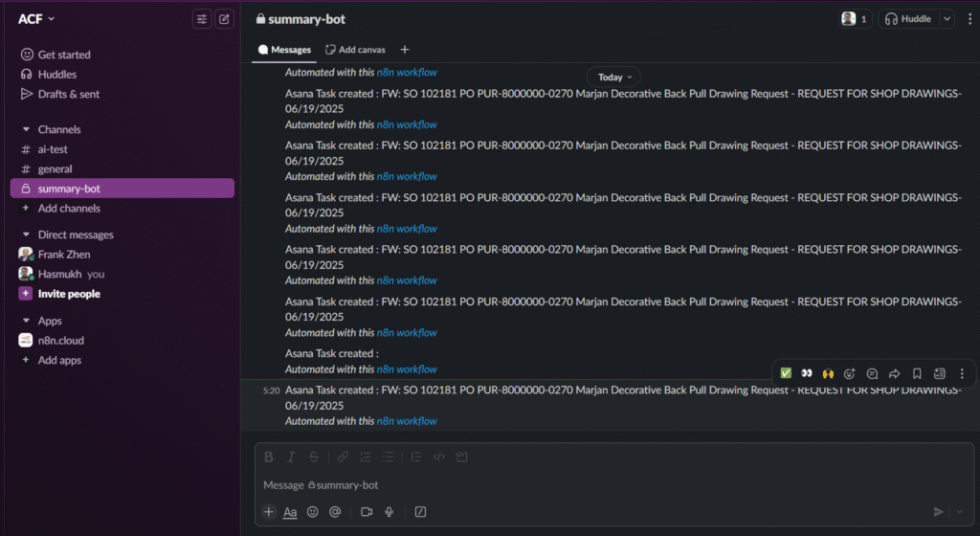Click the mention someone @ icon
Screen dimensions: 980x536
click(335, 512)
